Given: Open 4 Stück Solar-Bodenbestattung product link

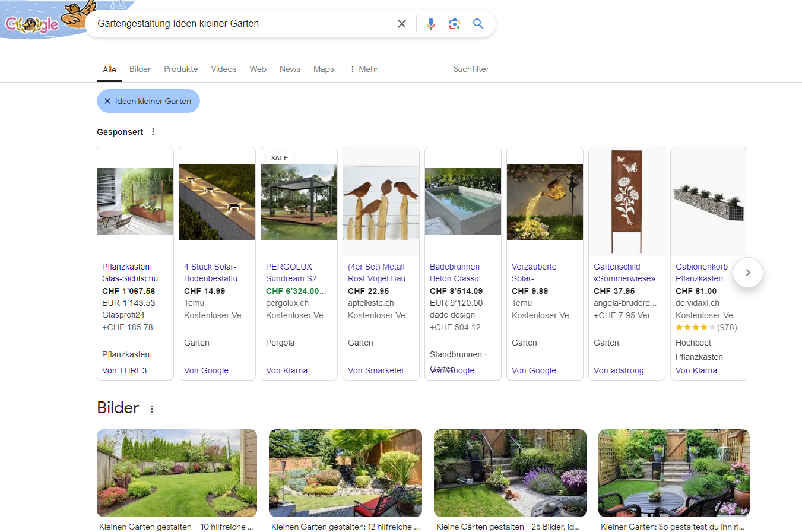Looking at the screenshot, I should pyautogui.click(x=216, y=273).
